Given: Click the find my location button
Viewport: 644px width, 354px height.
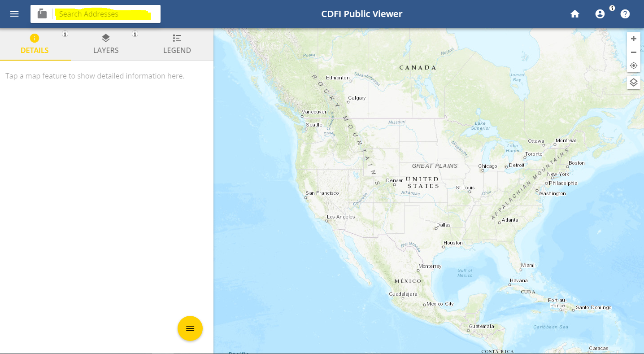Looking at the screenshot, I should point(634,66).
